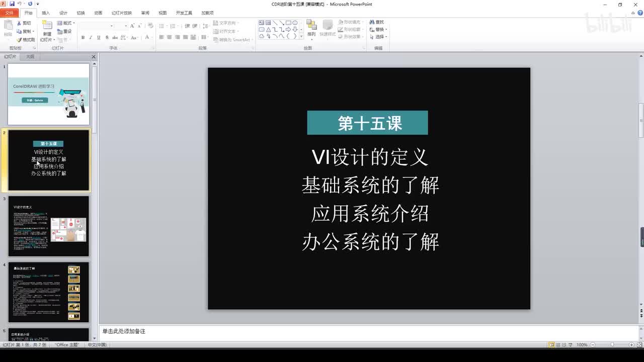
Task: Click the Redo icon in quick access toolbar
Action: coord(30,4)
